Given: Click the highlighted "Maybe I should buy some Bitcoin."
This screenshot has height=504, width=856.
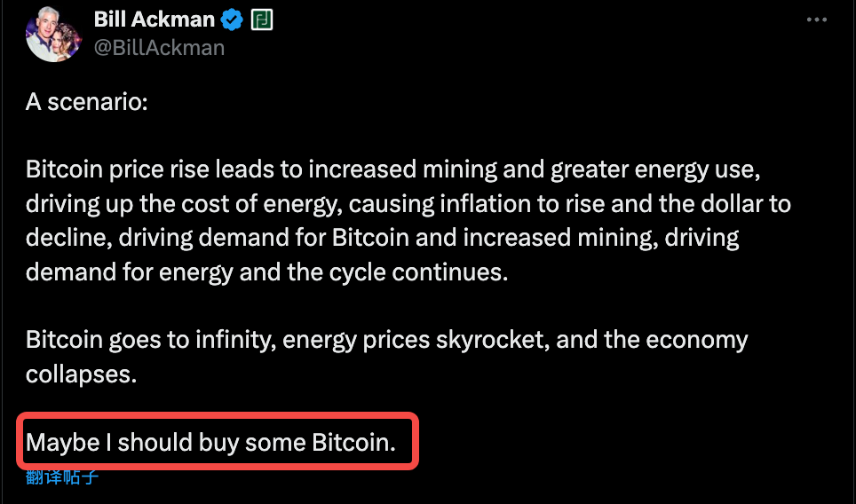Looking at the screenshot, I should [x=210, y=442].
